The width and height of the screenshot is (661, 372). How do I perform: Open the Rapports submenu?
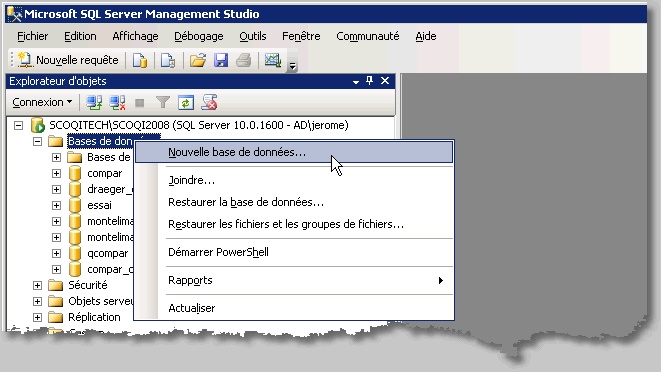coord(294,280)
